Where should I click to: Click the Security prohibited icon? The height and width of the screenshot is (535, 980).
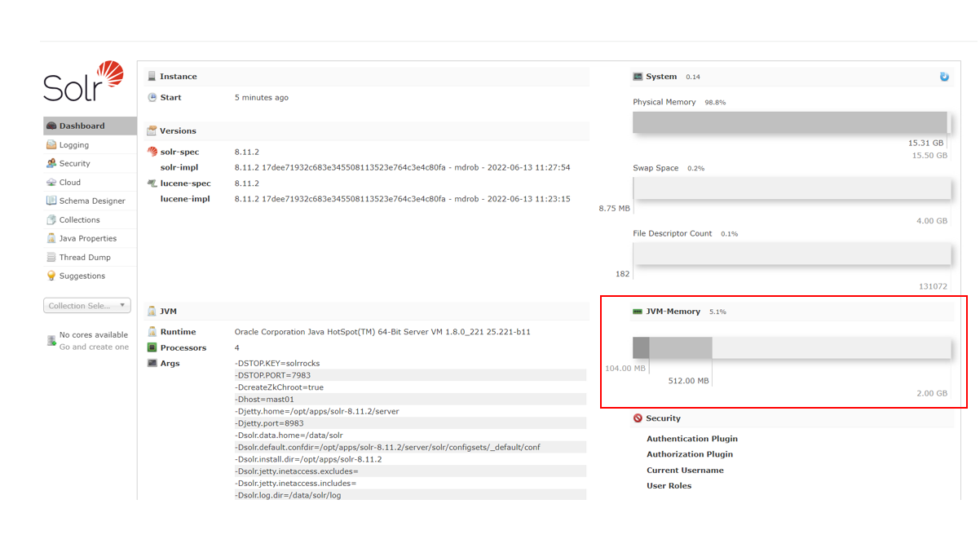[x=638, y=418]
